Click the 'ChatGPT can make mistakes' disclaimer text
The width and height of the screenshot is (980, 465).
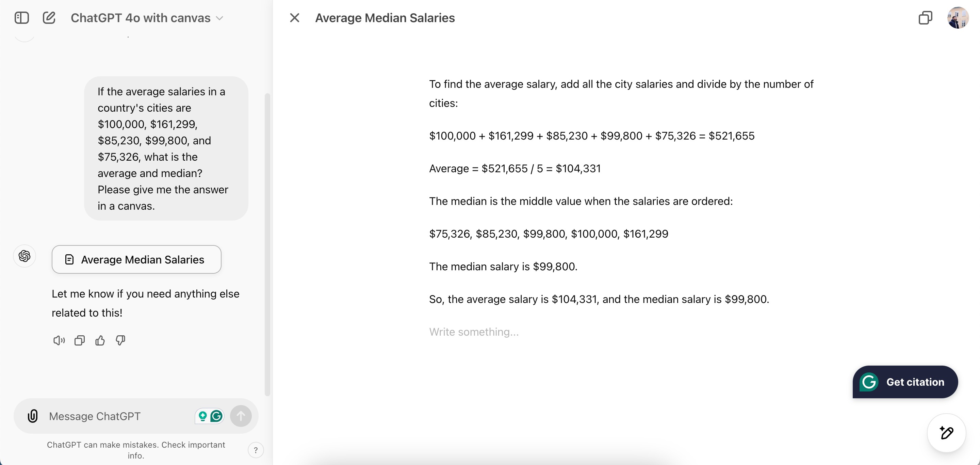(x=136, y=450)
